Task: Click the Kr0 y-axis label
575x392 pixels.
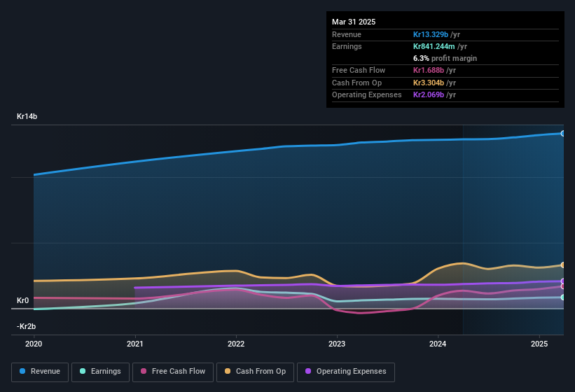Action: (22, 300)
